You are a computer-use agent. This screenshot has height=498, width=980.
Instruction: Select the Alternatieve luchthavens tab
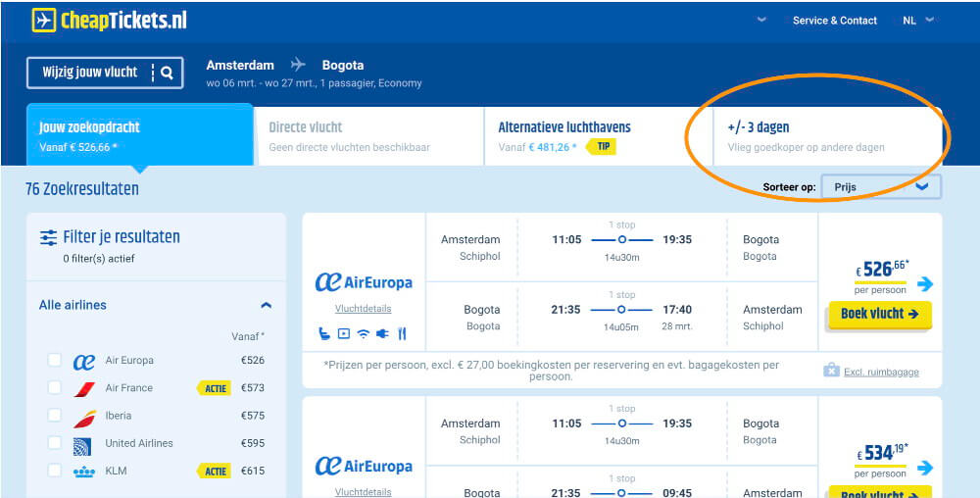599,137
